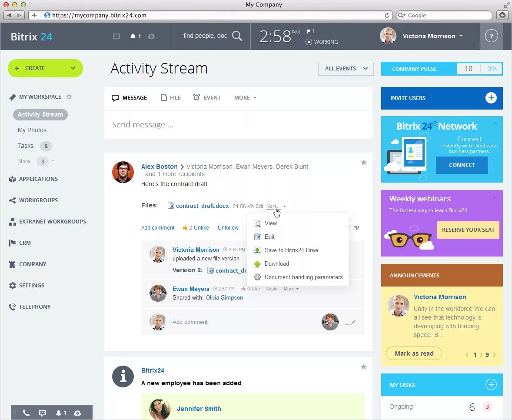
Task: Click the Connect button
Action: click(462, 165)
